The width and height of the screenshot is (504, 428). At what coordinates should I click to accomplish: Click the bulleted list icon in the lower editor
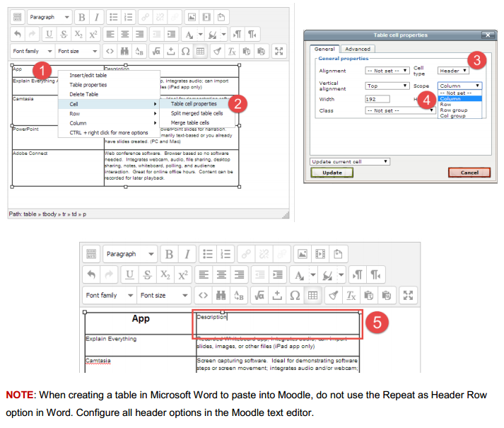[208, 254]
